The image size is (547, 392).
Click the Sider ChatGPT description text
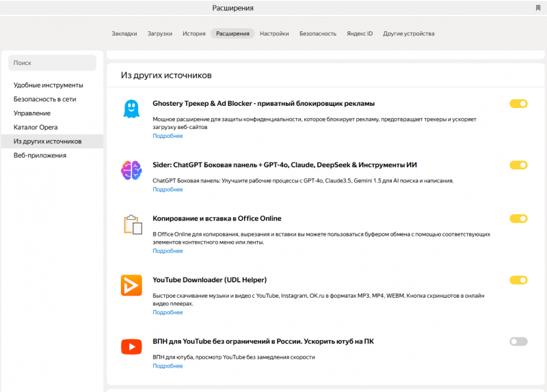pos(303,180)
